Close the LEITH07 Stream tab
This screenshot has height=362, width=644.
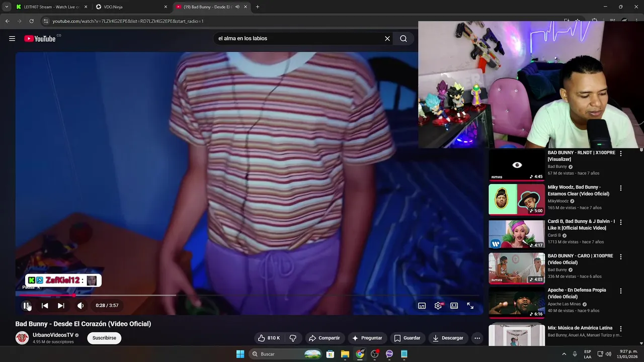click(x=86, y=7)
